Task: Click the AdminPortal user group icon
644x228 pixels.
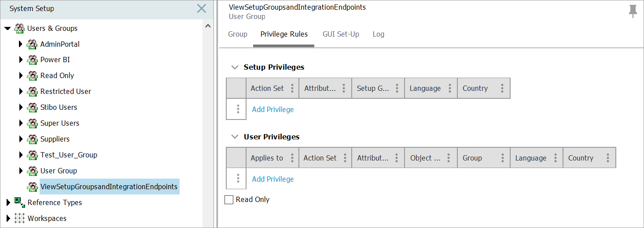Action: pyautogui.click(x=32, y=44)
